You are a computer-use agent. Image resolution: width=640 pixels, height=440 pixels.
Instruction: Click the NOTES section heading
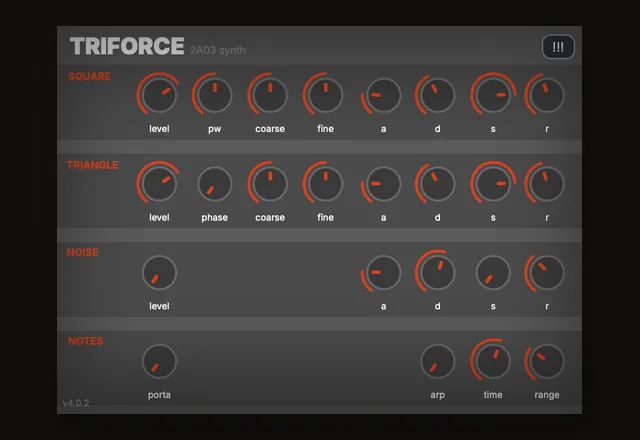tap(85, 341)
